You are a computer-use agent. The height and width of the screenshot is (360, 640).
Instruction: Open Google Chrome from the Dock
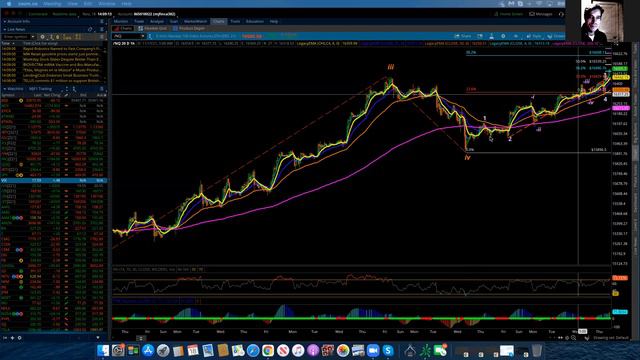(268, 350)
